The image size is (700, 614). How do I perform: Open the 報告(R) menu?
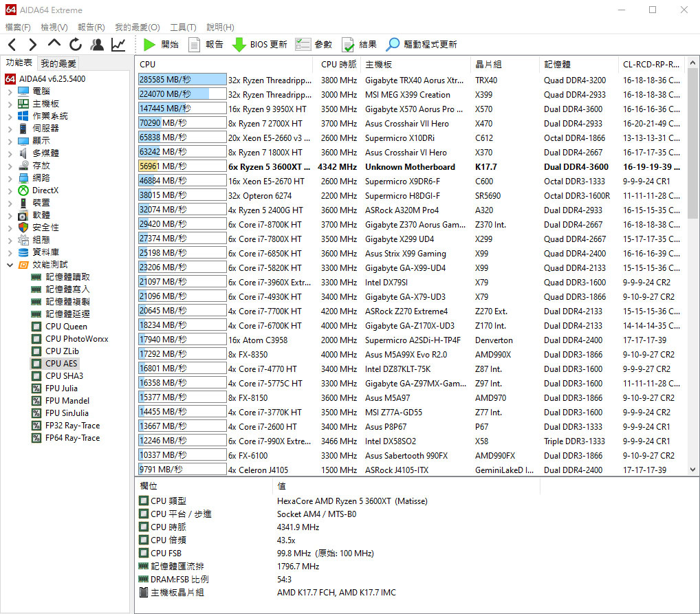[x=91, y=28]
